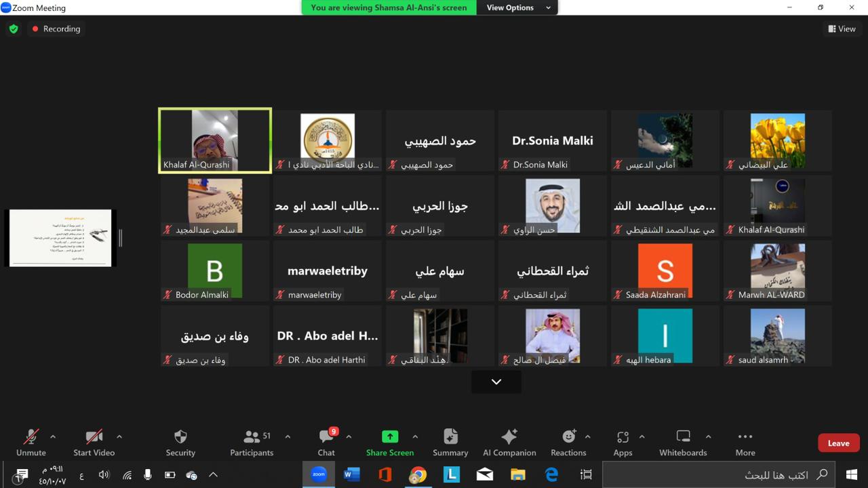Launch the AI Companion
The image size is (868, 488).
pos(509,442)
